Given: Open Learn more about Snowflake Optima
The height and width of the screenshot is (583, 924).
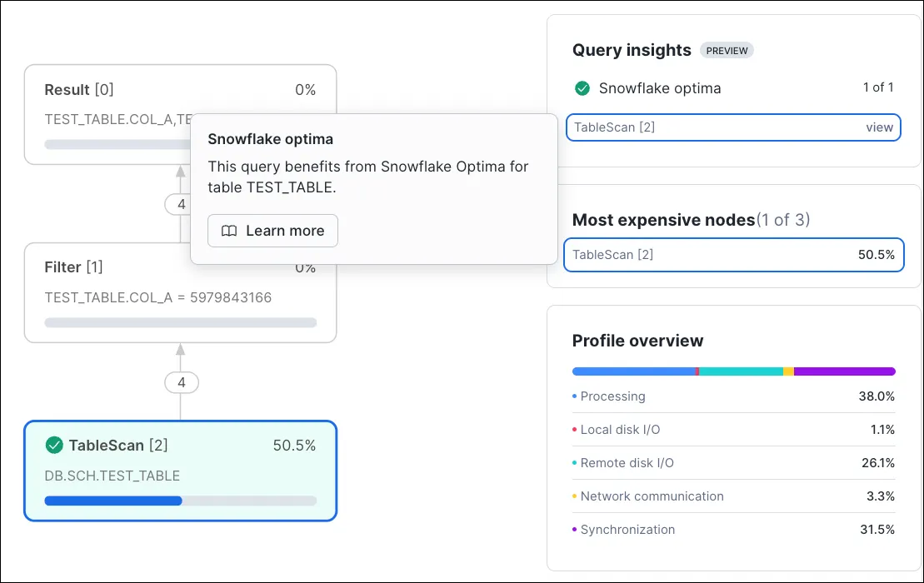Looking at the screenshot, I should [272, 231].
